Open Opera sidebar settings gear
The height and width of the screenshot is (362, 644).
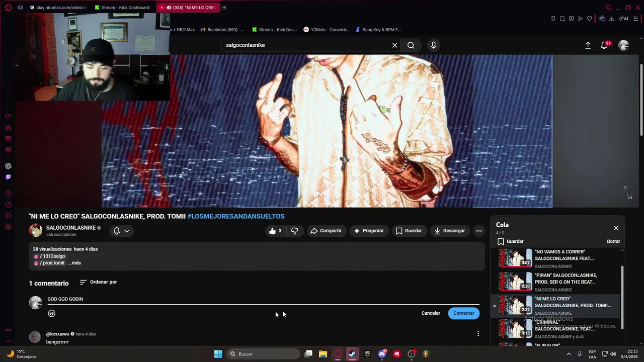click(x=8, y=227)
